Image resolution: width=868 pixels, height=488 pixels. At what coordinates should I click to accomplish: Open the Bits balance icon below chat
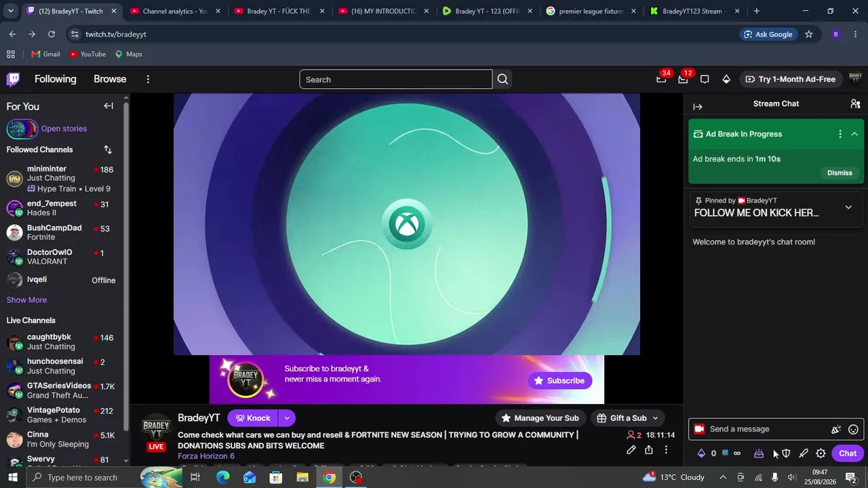[x=702, y=453]
